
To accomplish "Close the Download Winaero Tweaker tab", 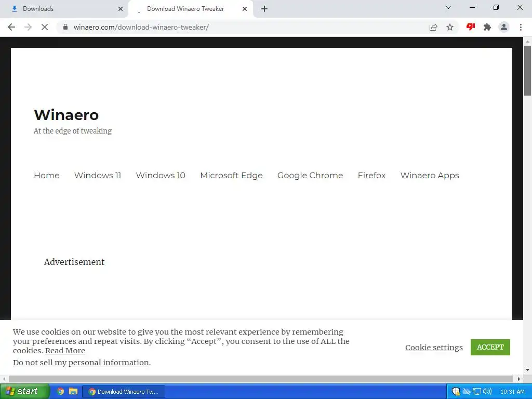I will (x=245, y=9).
